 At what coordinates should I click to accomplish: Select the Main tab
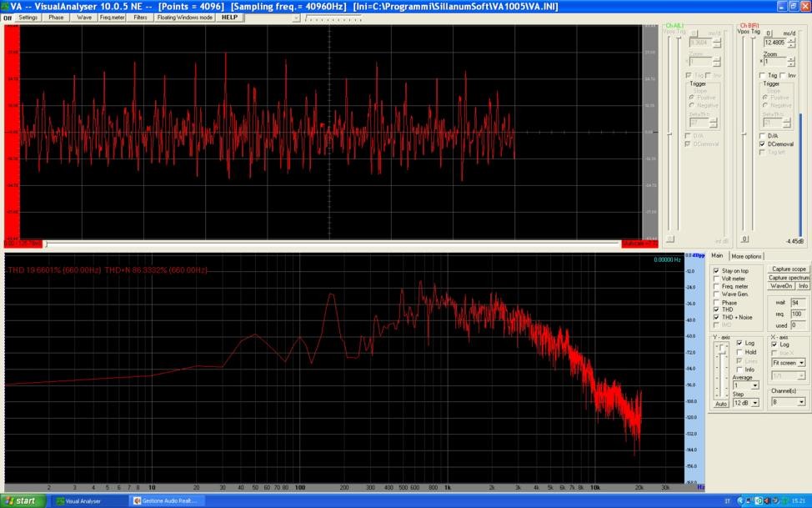(717, 256)
